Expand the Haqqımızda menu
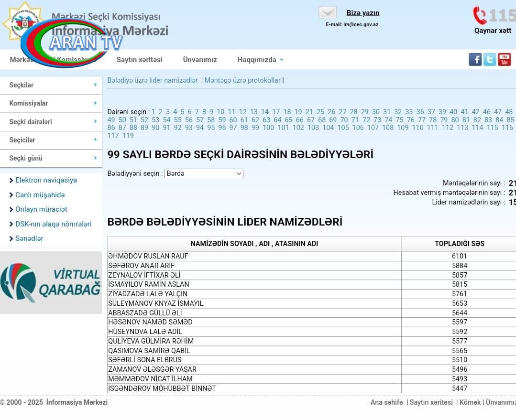Image resolution: width=516 pixels, height=420 pixels. click(260, 60)
